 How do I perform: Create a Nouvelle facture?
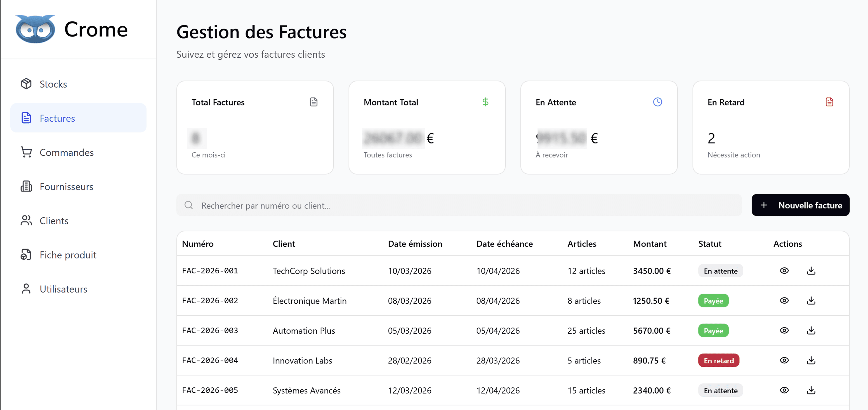pos(800,205)
